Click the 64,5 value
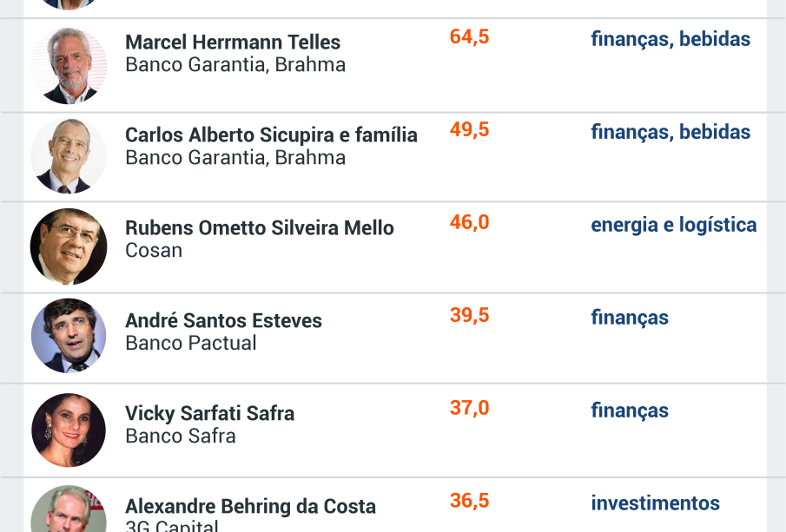 point(469,36)
